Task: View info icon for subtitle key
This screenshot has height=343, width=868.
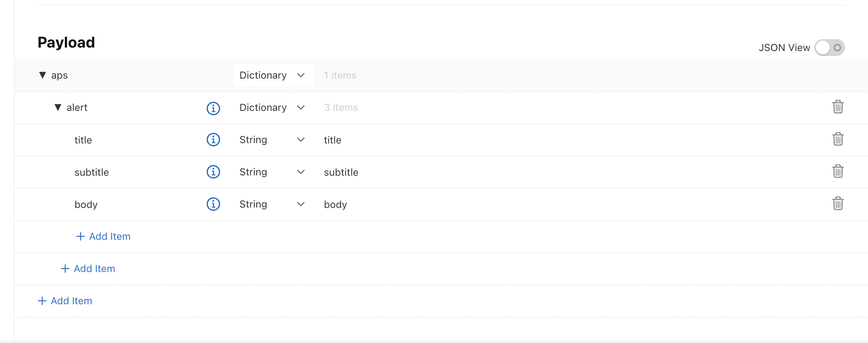Action: point(213,172)
